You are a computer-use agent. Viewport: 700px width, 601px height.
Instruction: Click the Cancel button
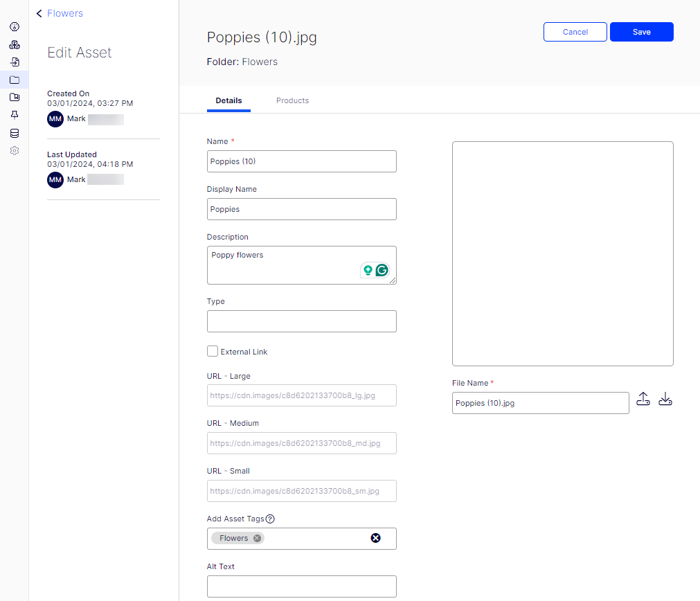(575, 32)
